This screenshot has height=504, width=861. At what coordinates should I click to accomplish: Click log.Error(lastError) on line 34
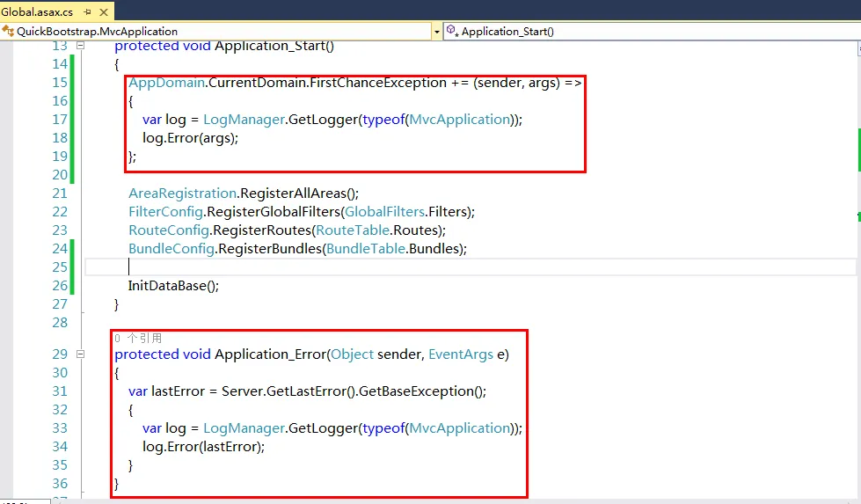[x=203, y=446]
